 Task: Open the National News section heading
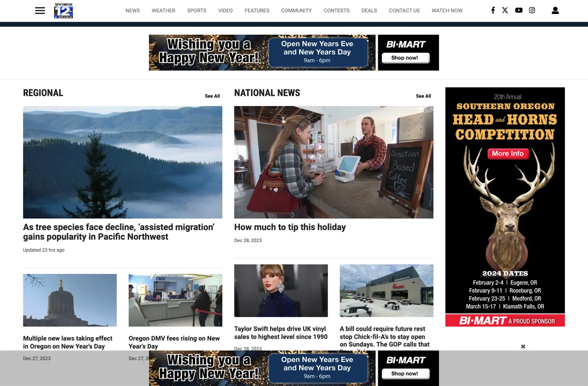267,93
